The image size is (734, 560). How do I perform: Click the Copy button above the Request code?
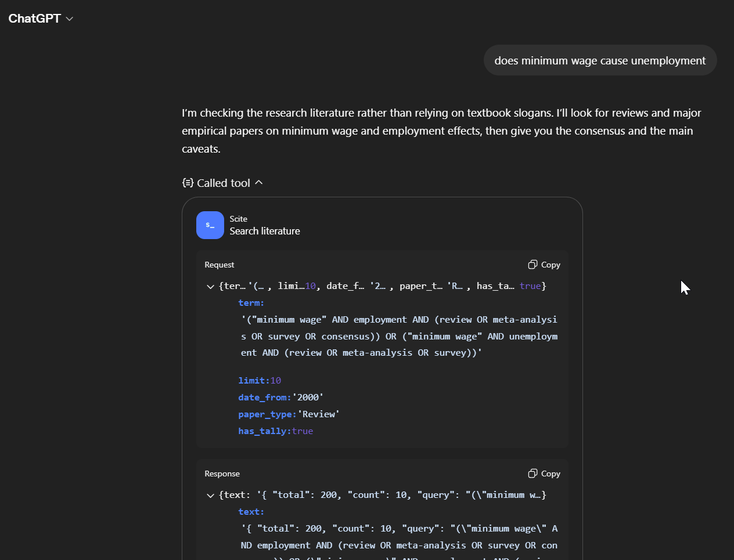tap(544, 265)
